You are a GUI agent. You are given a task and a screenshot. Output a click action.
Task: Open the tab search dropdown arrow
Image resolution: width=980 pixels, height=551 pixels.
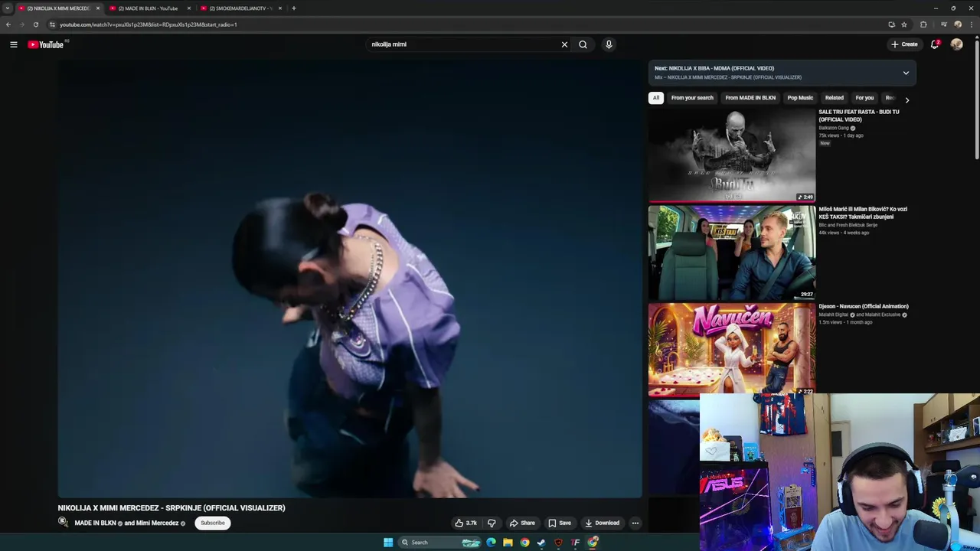(7, 8)
